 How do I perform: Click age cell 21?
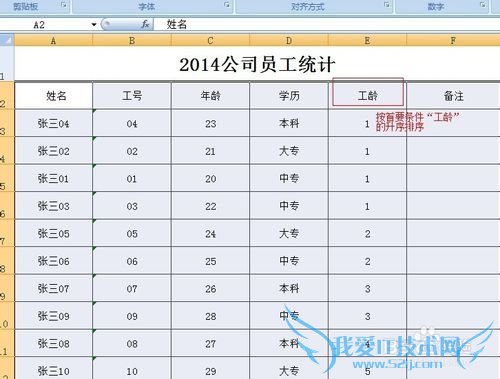tap(210, 151)
